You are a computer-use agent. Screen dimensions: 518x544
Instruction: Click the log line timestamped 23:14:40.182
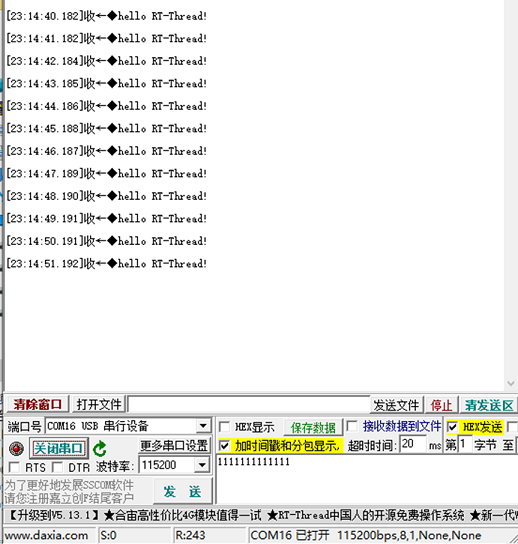107,16
